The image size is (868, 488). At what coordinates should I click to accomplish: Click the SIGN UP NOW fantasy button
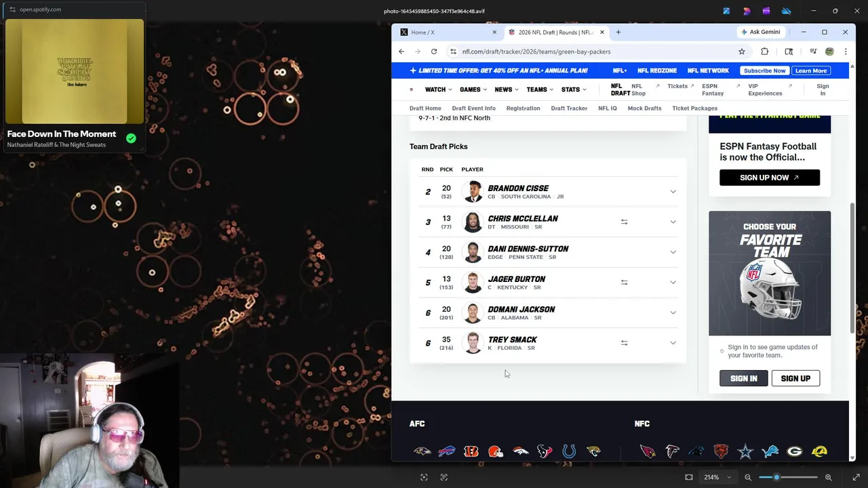point(770,178)
